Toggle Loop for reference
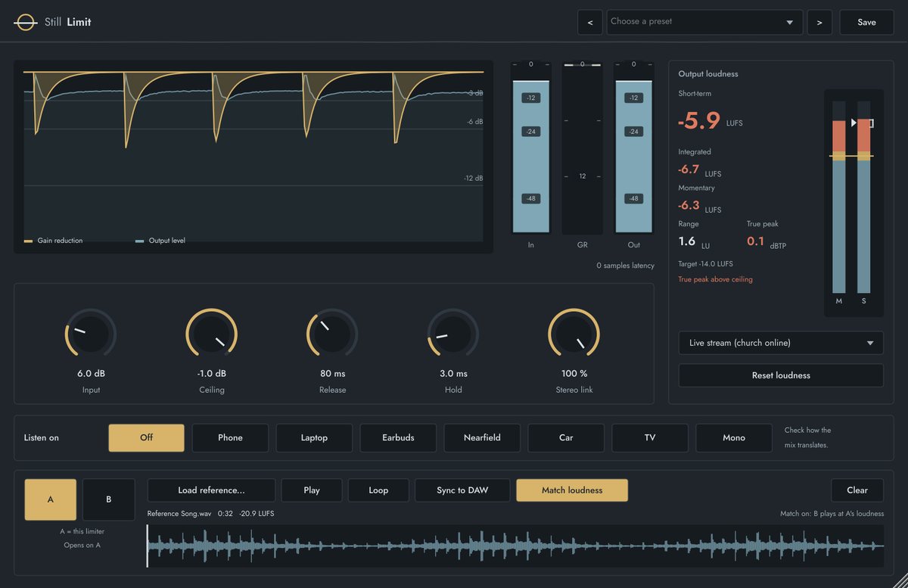 pyautogui.click(x=378, y=490)
